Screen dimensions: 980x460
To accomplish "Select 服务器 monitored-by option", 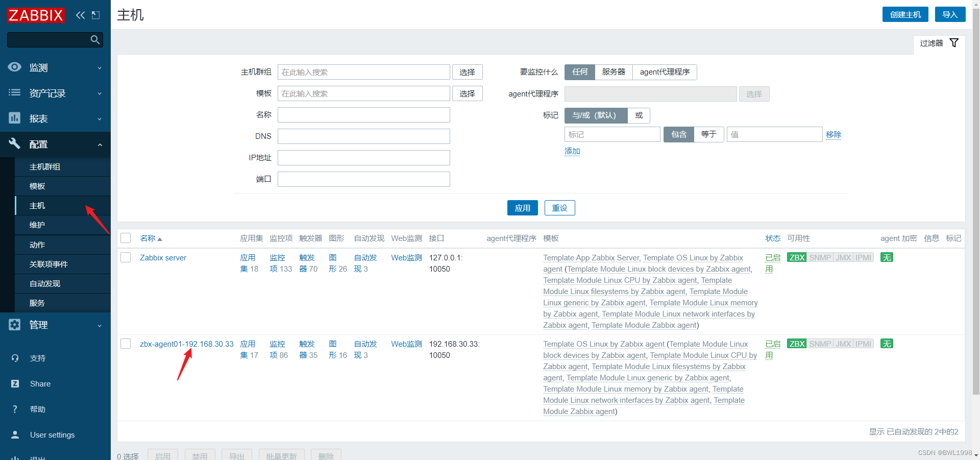I will 614,72.
